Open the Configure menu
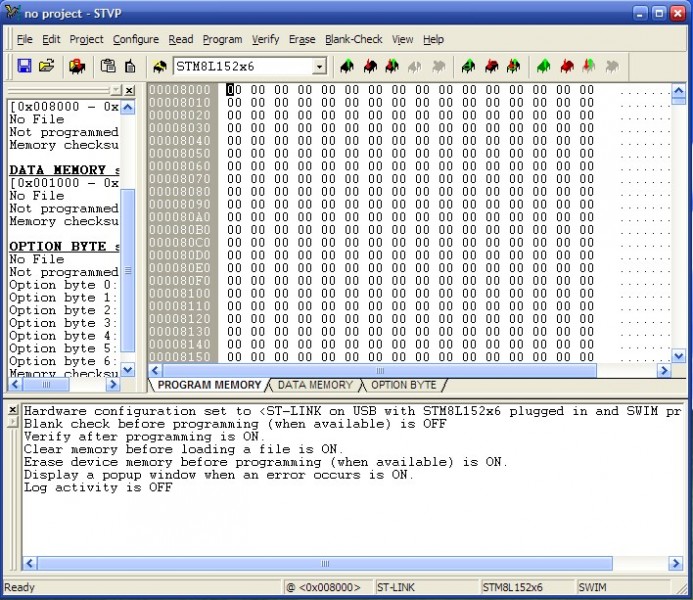This screenshot has width=693, height=600. click(x=135, y=39)
